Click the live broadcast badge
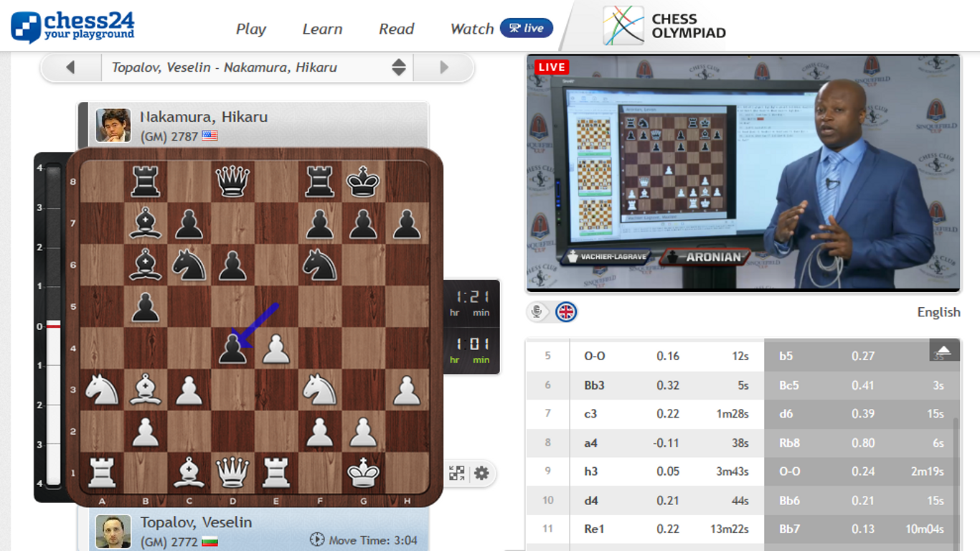Image resolution: width=980 pixels, height=551 pixels. 527,28
